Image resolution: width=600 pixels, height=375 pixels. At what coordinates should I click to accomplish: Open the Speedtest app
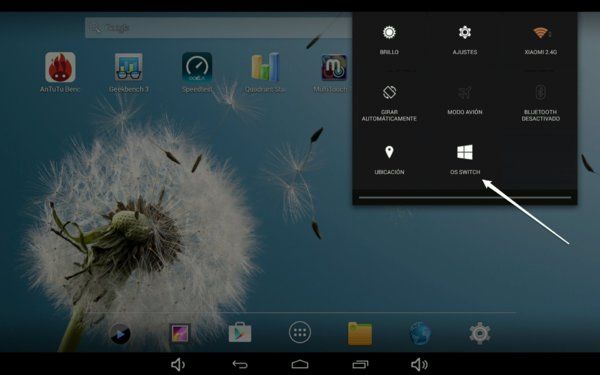197,72
